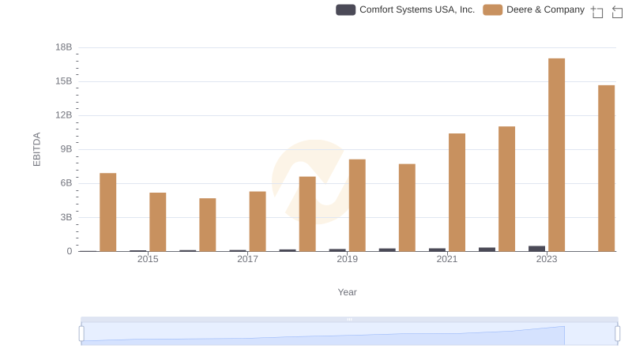
Task: Click the Deere & Company legend label
Action: pyautogui.click(x=545, y=9)
